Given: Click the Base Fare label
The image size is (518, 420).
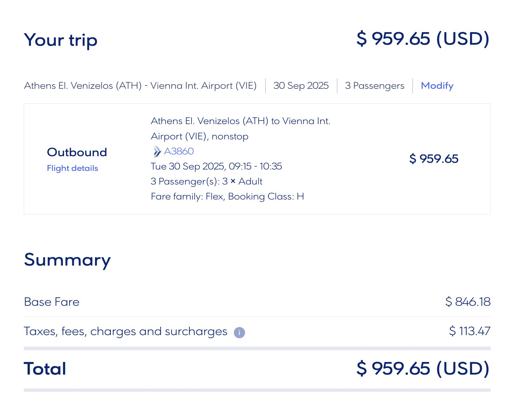Looking at the screenshot, I should point(52,302).
